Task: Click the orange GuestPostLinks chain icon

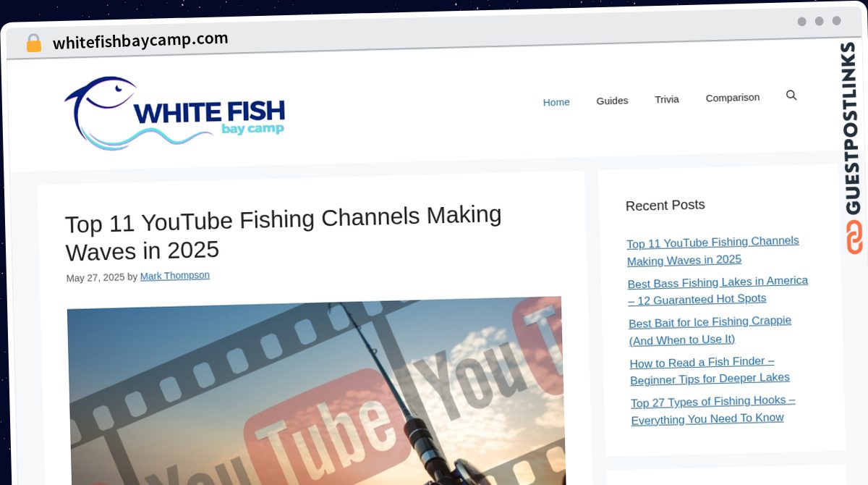Action: (x=854, y=237)
